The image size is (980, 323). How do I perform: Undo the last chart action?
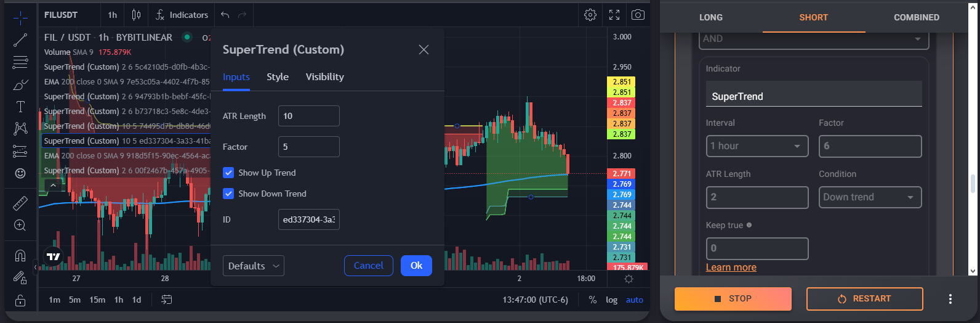tap(225, 15)
